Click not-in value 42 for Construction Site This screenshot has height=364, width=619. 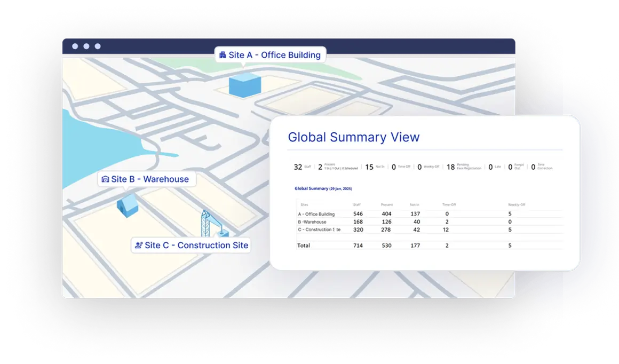click(x=416, y=230)
